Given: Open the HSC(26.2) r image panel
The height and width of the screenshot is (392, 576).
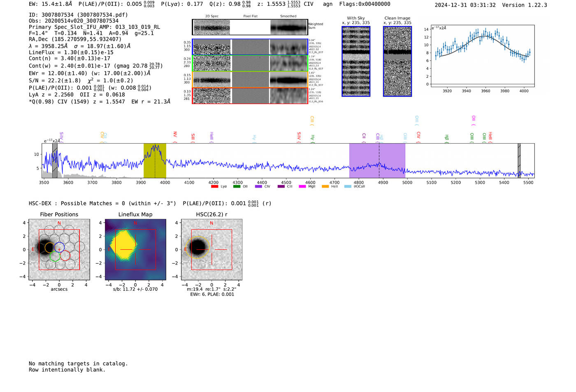Looking at the screenshot, I should coord(211,250).
